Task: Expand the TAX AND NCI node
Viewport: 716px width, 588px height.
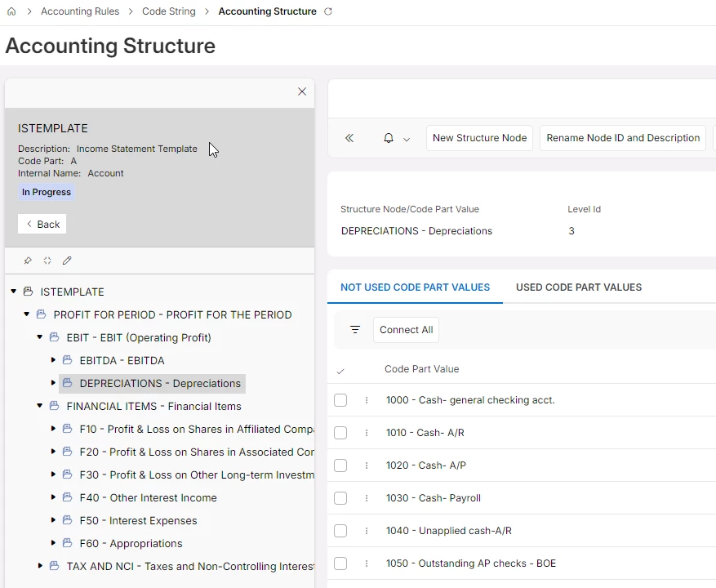Action: coord(41,566)
